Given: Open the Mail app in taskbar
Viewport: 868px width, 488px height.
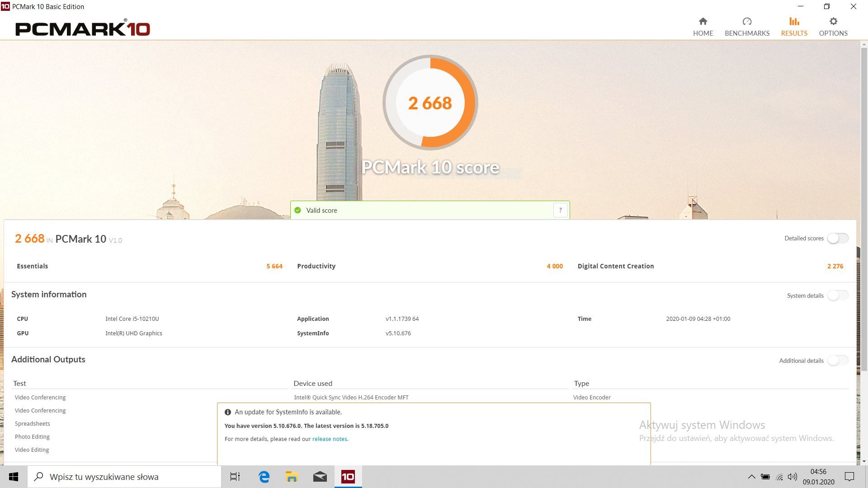Looking at the screenshot, I should (x=320, y=477).
